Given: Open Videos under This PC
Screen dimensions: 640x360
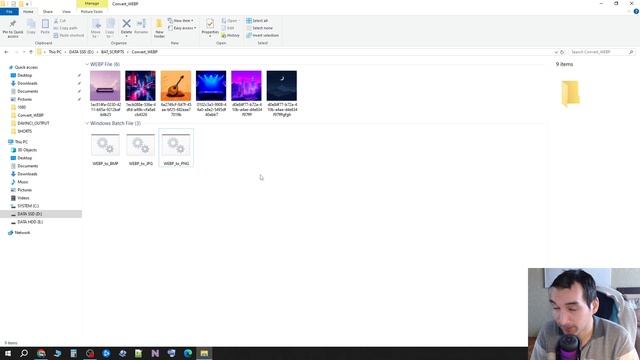Looking at the screenshot, I should point(23,198).
